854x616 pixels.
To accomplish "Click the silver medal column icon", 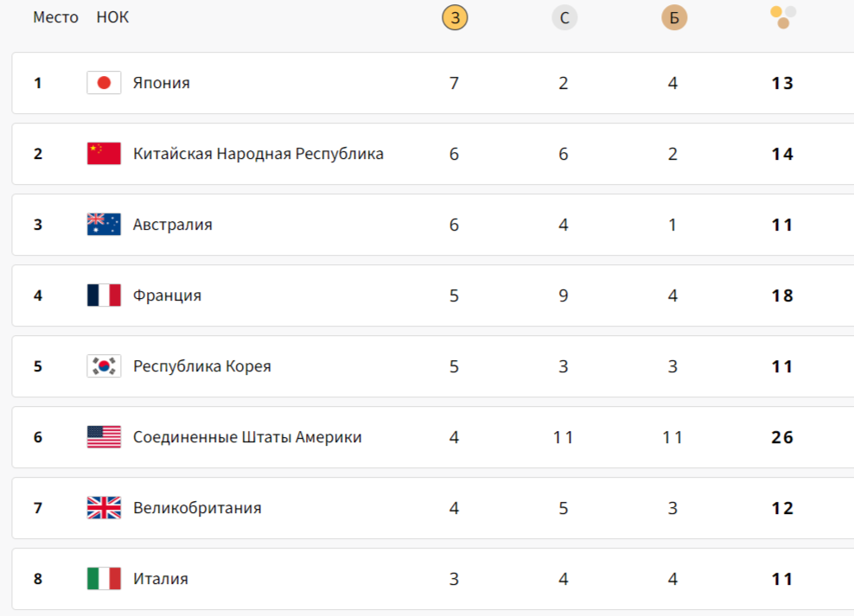I will pos(564,17).
